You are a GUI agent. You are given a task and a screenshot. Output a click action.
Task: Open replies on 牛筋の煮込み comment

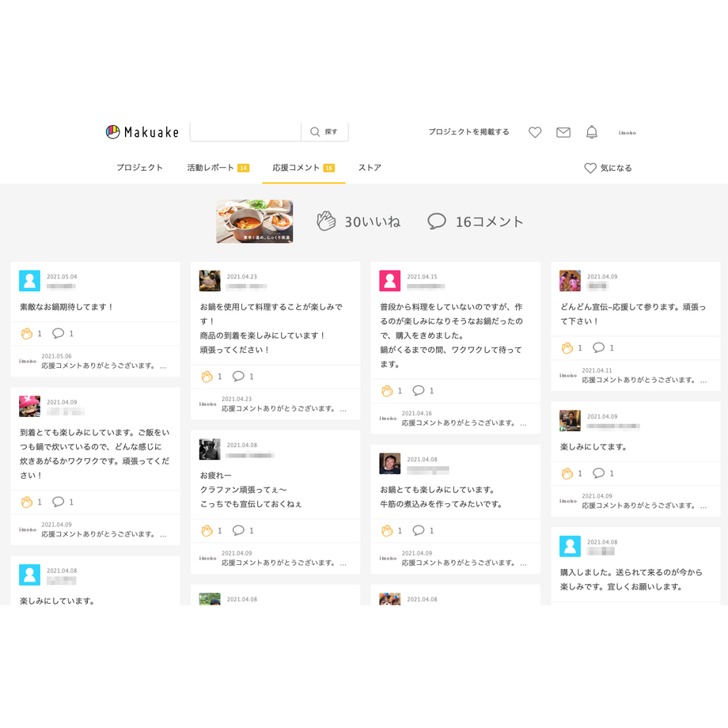click(x=419, y=530)
